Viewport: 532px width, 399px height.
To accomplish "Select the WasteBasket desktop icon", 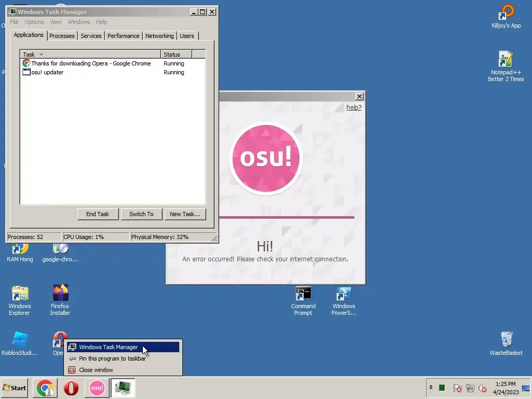I will point(506,343).
